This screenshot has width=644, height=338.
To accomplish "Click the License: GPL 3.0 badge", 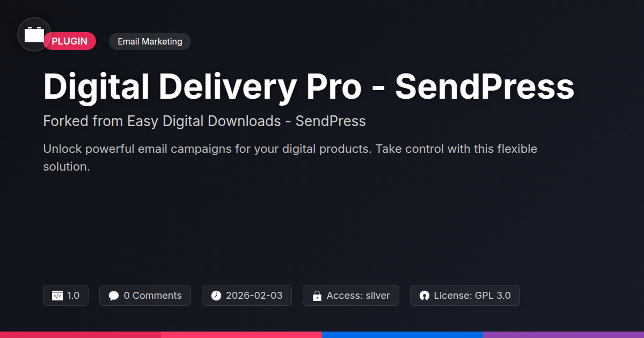I will [x=465, y=296].
